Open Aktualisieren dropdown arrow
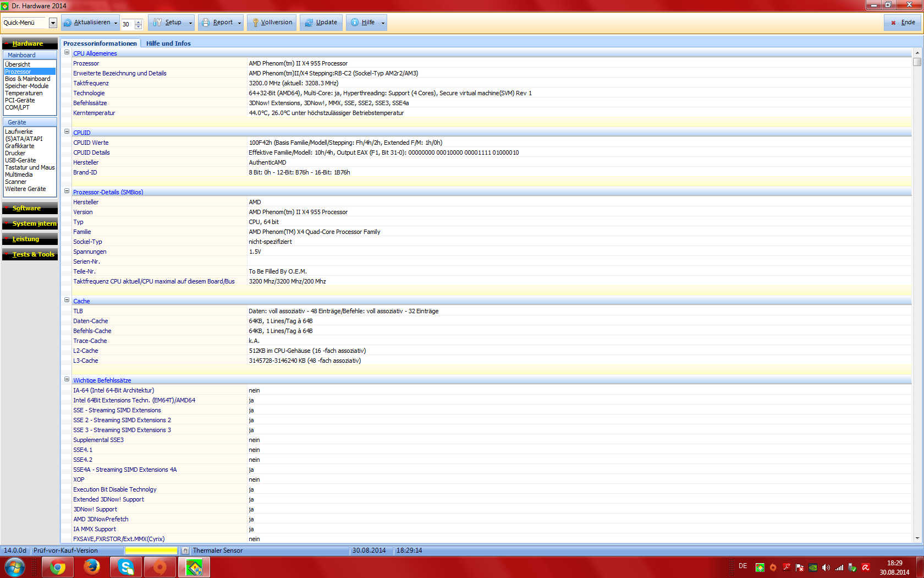Image resolution: width=924 pixels, height=578 pixels. click(116, 23)
